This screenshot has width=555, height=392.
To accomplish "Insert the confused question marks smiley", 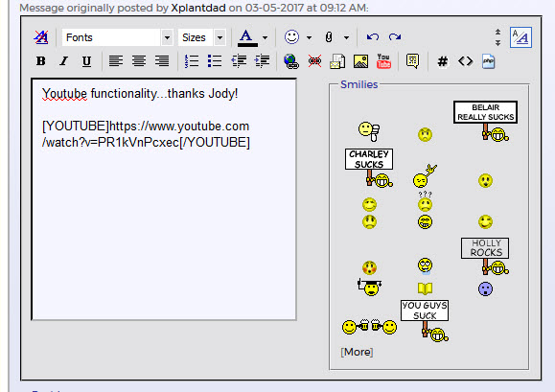I will click(x=425, y=201).
